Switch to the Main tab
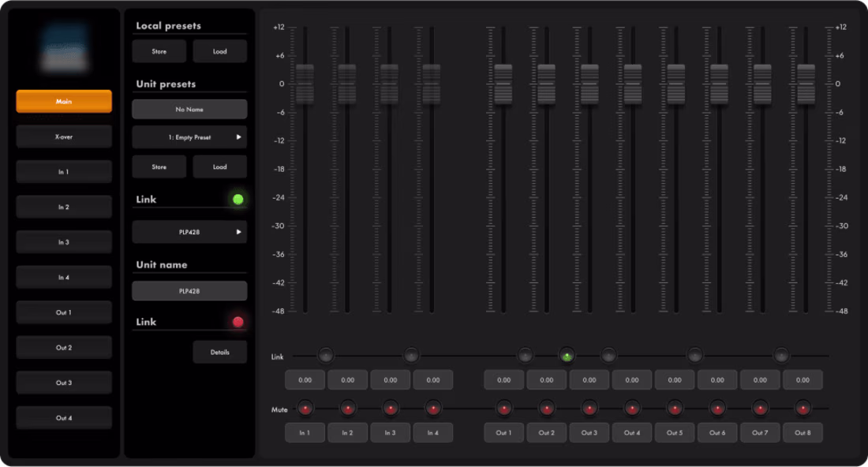Viewport: 868px width, 467px height. point(63,101)
